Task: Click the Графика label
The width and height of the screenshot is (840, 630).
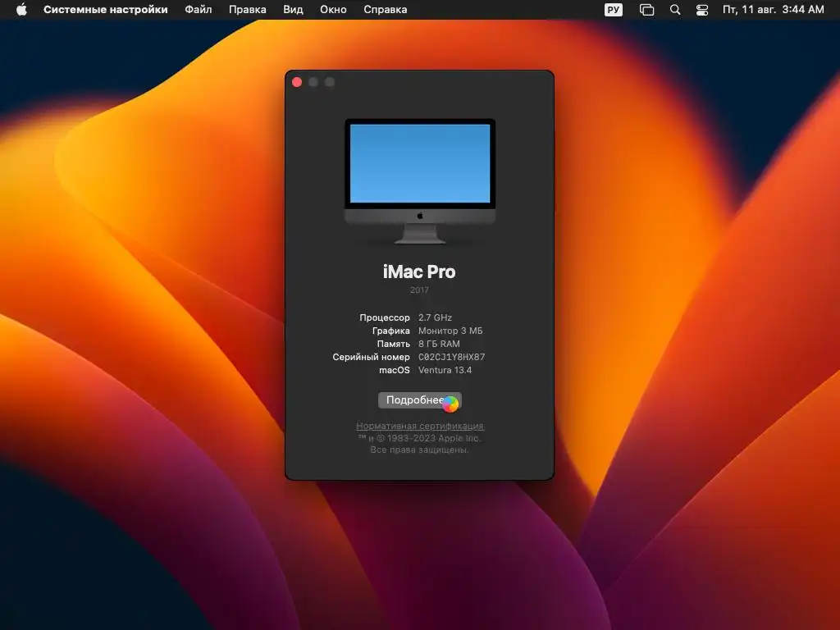Action: point(391,331)
